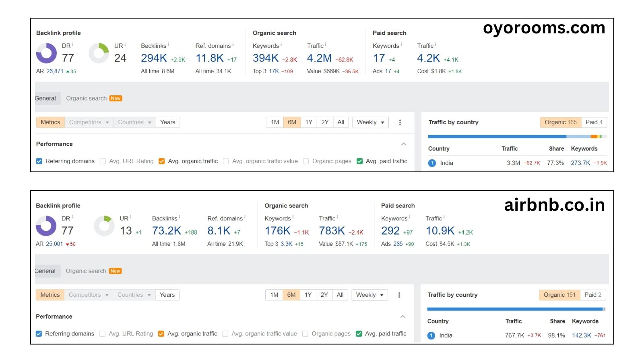
Task: Toggle Avg. paid traffic checkbox in airbnb.co.in panel
Action: [x=359, y=334]
